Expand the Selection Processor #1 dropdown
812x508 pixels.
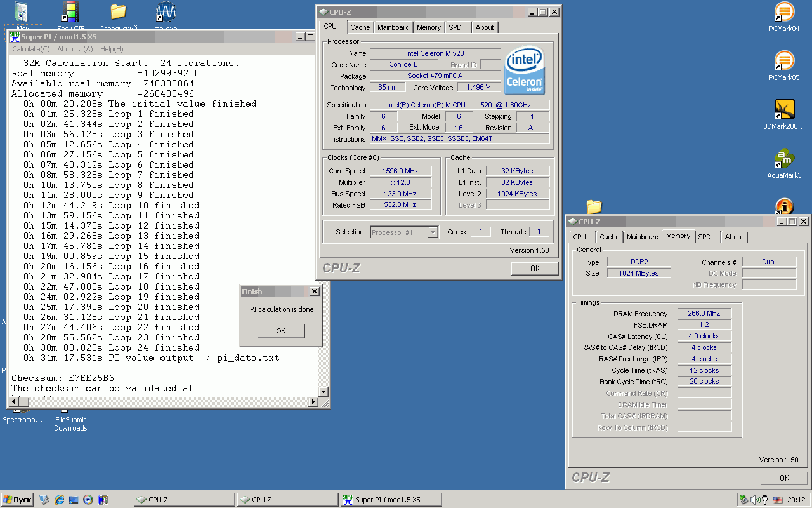click(x=433, y=232)
